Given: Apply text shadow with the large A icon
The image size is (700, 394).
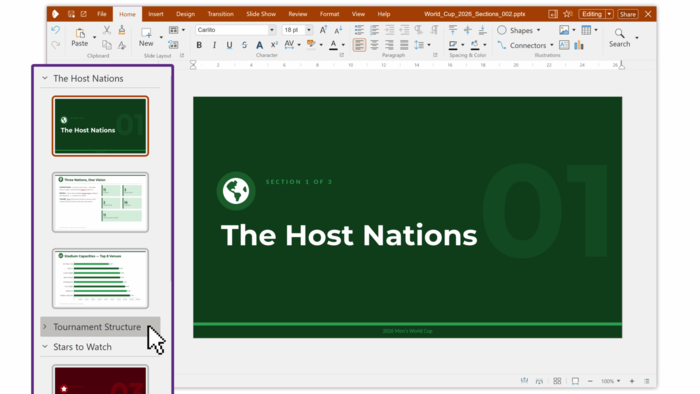Looking at the screenshot, I should point(259,45).
